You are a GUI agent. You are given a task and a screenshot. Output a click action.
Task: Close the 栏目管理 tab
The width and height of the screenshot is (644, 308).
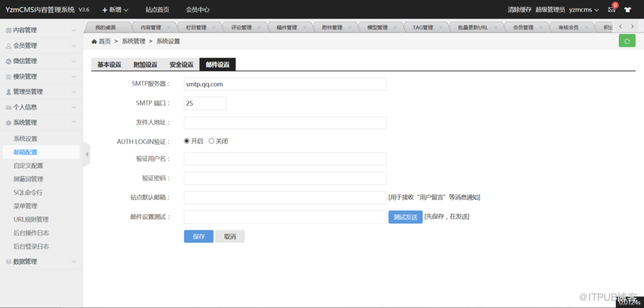click(x=214, y=28)
